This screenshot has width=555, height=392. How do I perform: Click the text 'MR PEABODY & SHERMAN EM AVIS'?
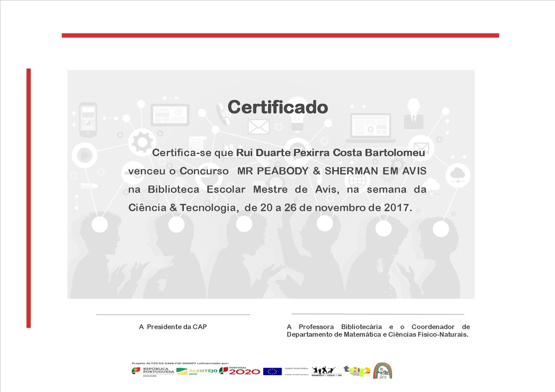click(332, 171)
